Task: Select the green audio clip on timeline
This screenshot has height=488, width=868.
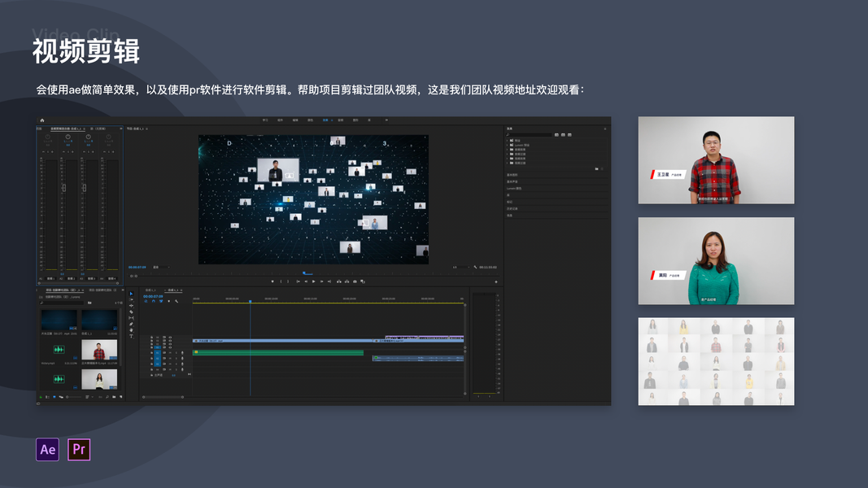Action: click(x=278, y=352)
